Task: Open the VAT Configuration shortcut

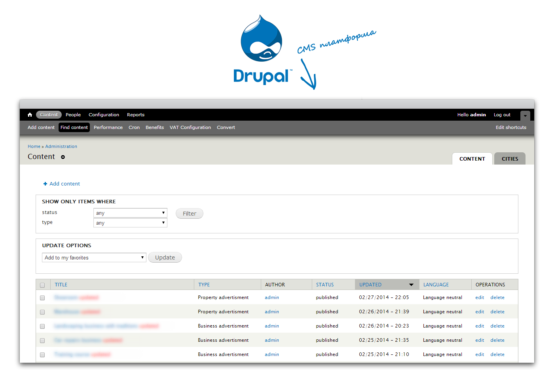Action: coord(190,127)
